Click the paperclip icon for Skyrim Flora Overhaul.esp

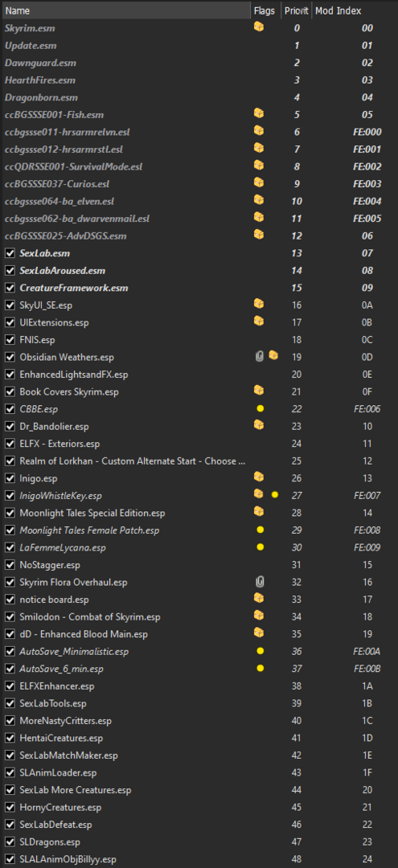coord(260,582)
